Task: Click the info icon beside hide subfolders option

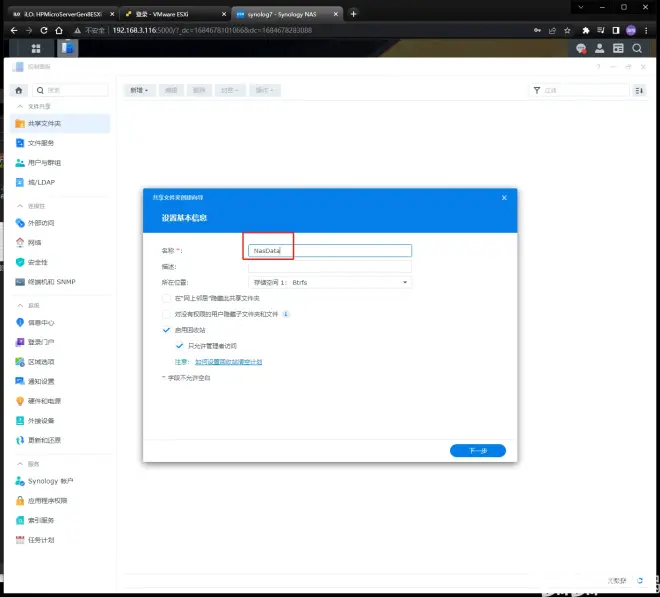Action: point(286,314)
